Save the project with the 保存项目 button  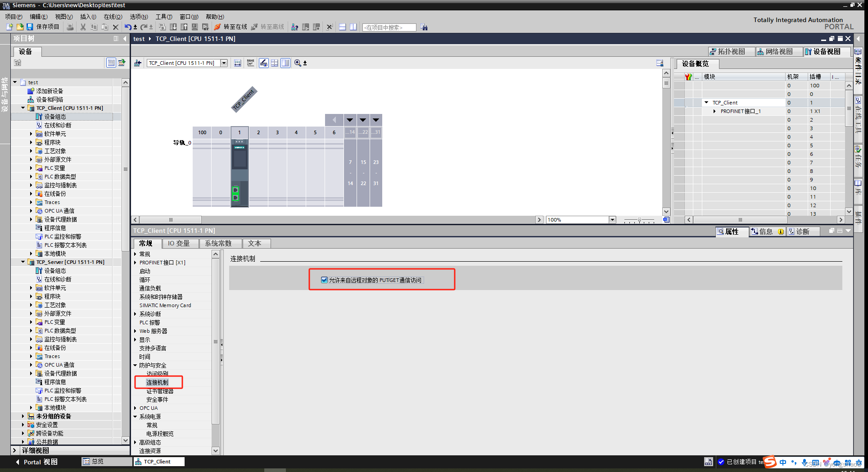(43, 27)
